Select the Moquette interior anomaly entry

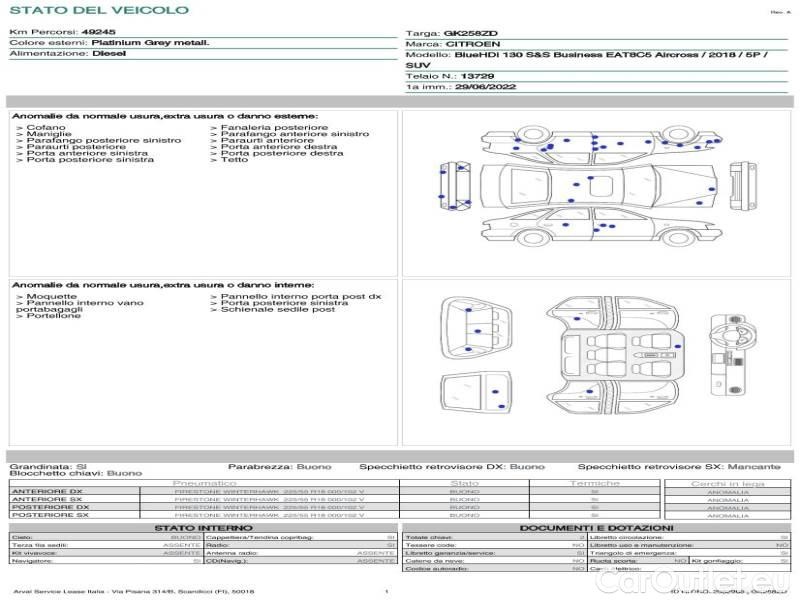click(x=50, y=297)
